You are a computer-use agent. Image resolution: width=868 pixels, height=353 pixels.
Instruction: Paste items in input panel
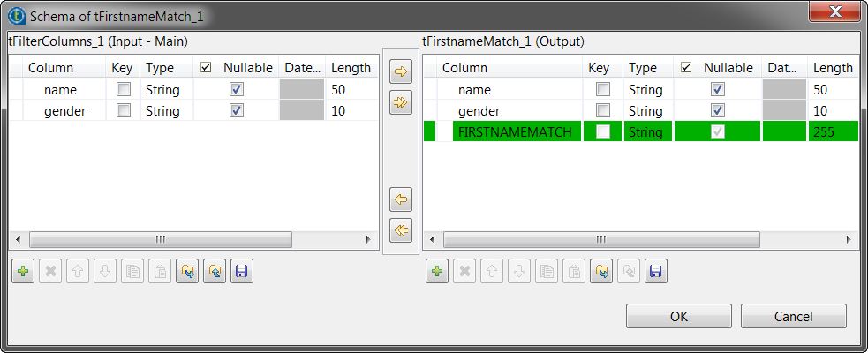pyautogui.click(x=160, y=271)
